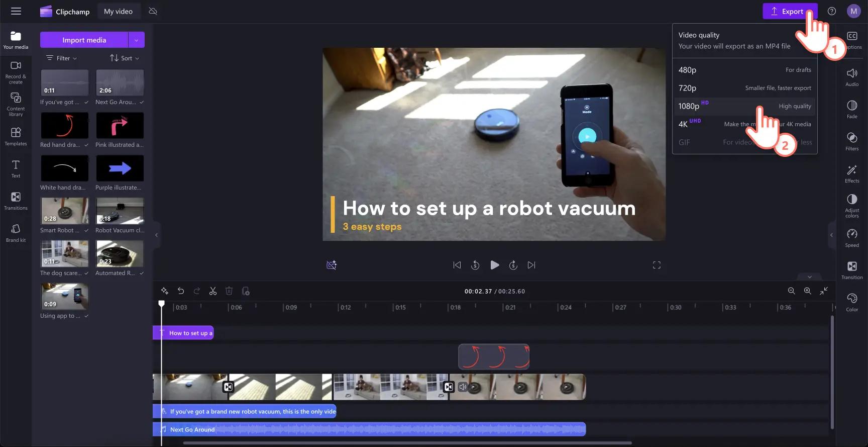
Task: Collapse the left media panel
Action: (156, 235)
